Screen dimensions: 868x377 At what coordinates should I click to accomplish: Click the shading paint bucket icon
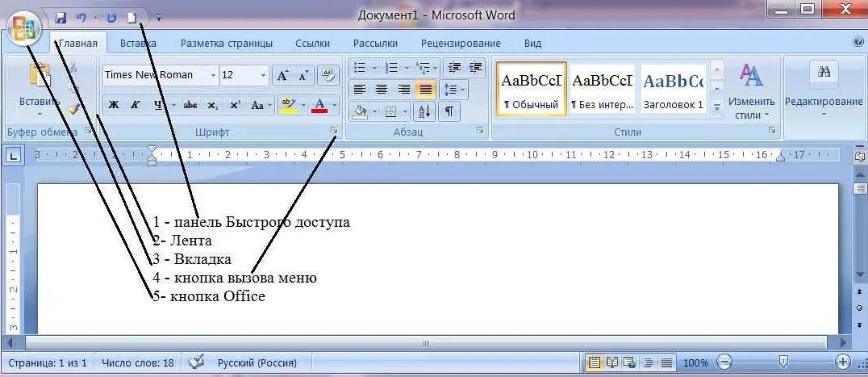coord(360,112)
